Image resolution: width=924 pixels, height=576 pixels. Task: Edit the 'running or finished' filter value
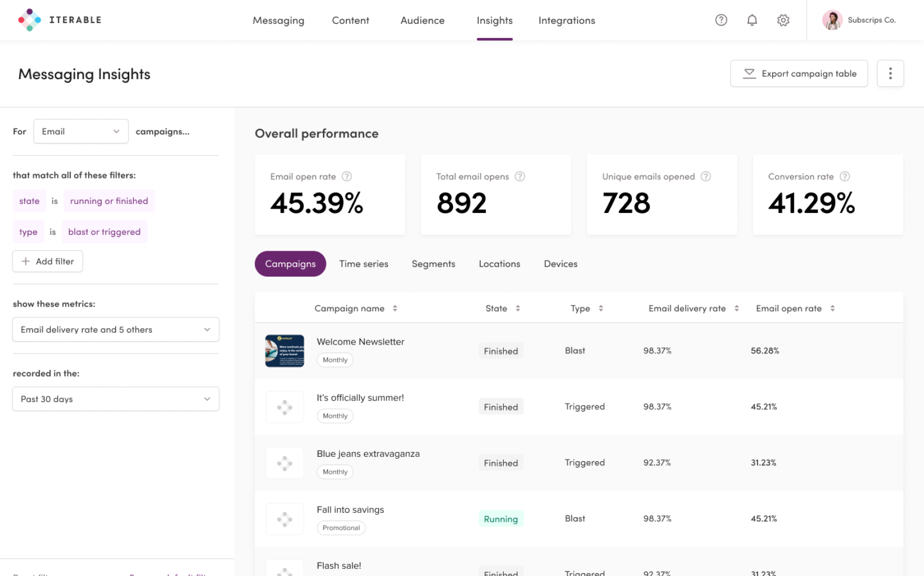(x=109, y=201)
